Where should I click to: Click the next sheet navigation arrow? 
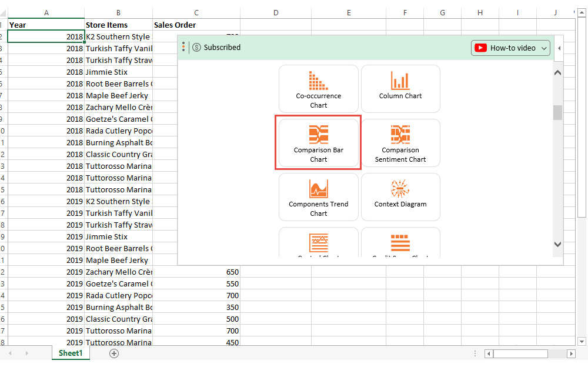tap(26, 353)
